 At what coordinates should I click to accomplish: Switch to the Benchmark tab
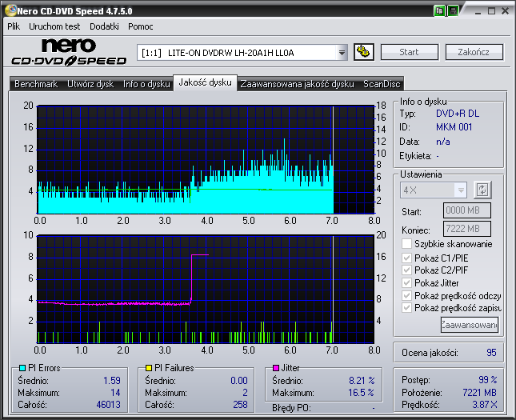(x=36, y=84)
